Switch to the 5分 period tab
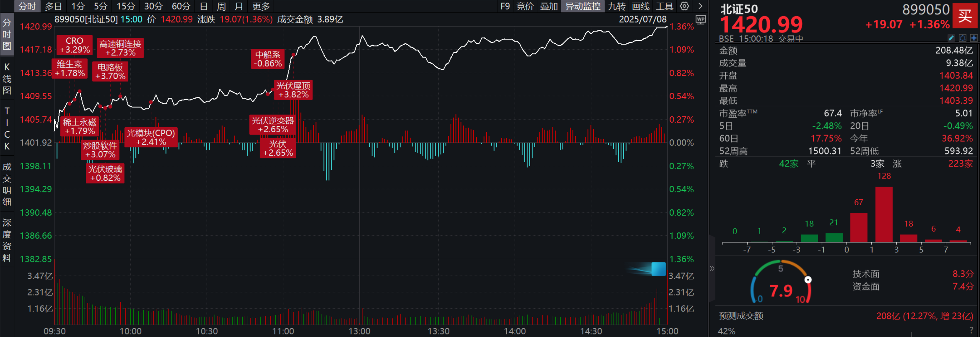Image resolution: width=980 pixels, height=337 pixels. (x=101, y=6)
